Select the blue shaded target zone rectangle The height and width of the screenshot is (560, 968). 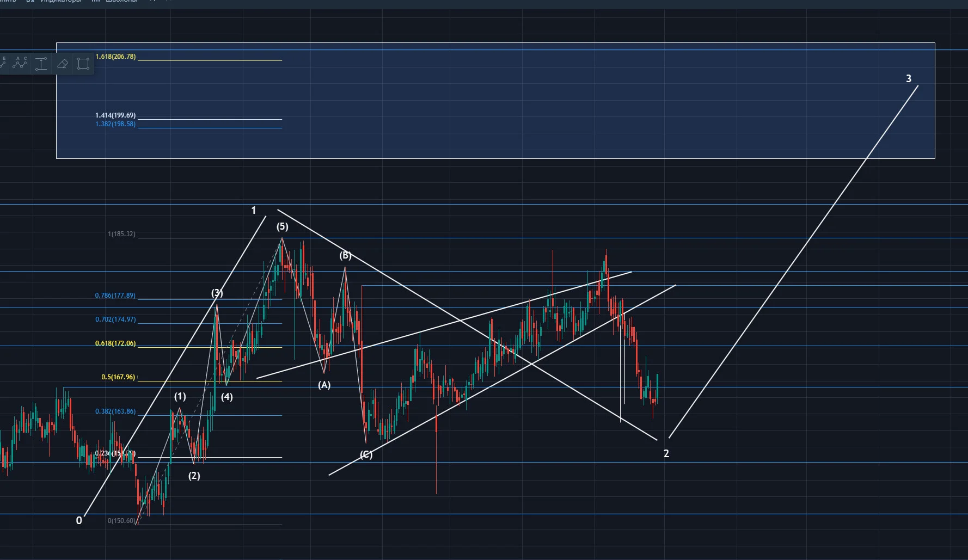pos(495,101)
